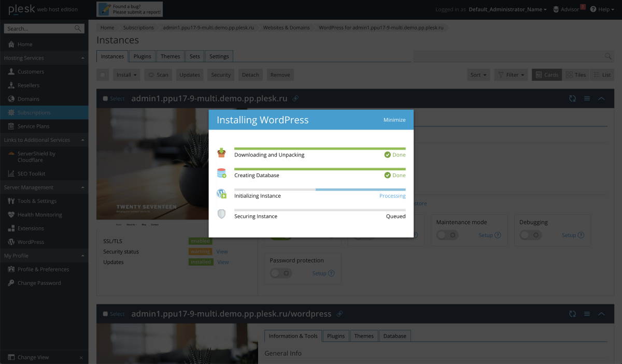The image size is (622, 364).
Task: Click the Tools & Settings wrench icon
Action: [x=12, y=201]
